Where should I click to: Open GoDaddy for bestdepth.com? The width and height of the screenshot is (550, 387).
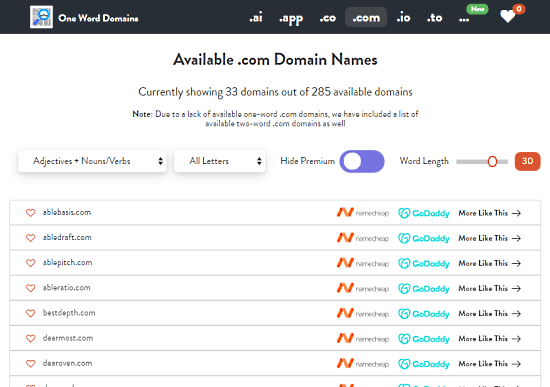tap(424, 314)
